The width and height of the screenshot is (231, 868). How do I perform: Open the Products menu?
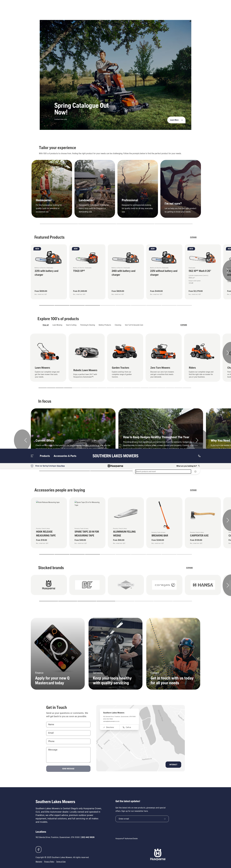[x=45, y=456]
